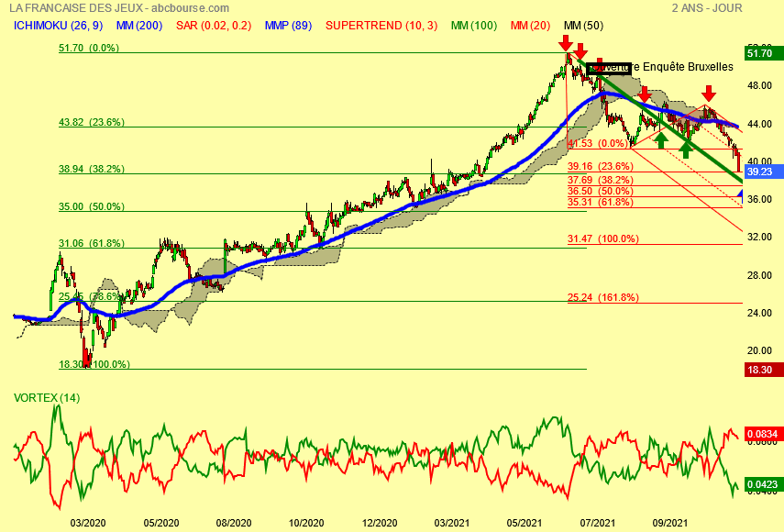Click the 35.00 (50.0%) Fibonacci label

click(x=92, y=206)
